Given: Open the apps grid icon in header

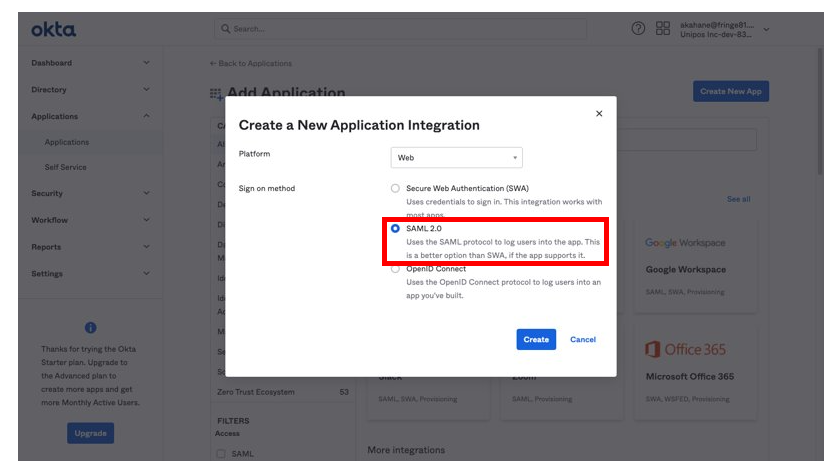Looking at the screenshot, I should (x=663, y=28).
